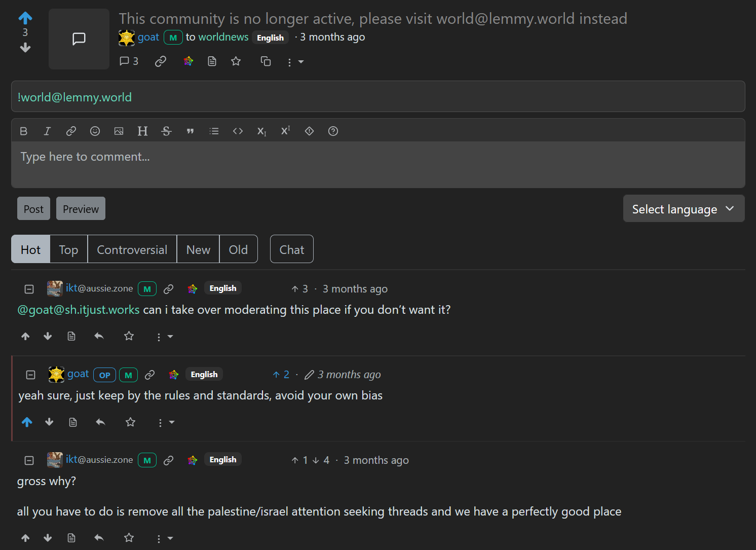This screenshot has height=550, width=756.
Task: Collapse the first ikt comment thread
Action: pos(29,289)
